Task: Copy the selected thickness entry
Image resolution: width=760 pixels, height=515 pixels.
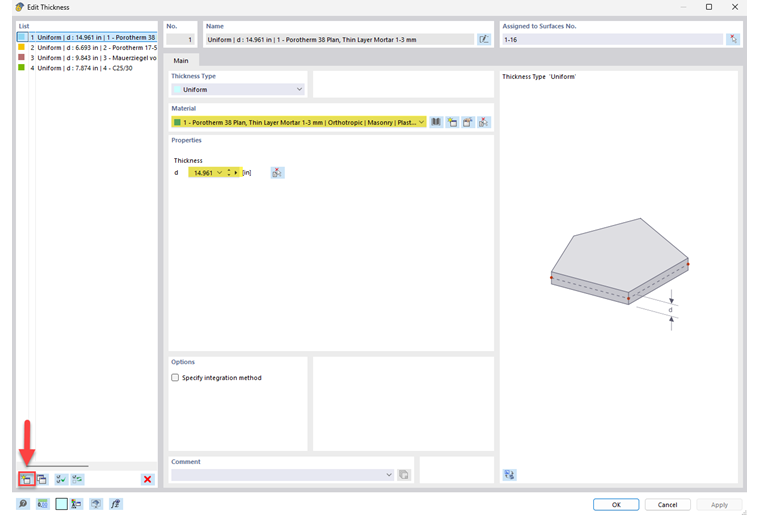Action: pyautogui.click(x=42, y=480)
